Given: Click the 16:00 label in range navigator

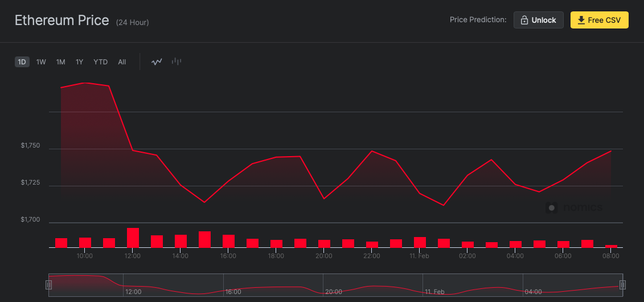Looking at the screenshot, I should click(x=233, y=292).
